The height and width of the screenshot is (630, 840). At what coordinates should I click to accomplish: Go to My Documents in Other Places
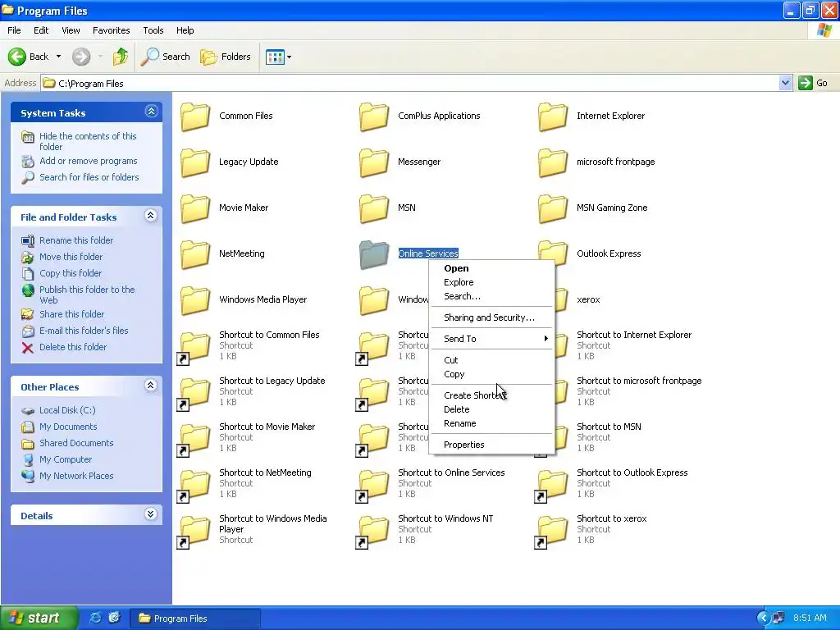tap(68, 427)
